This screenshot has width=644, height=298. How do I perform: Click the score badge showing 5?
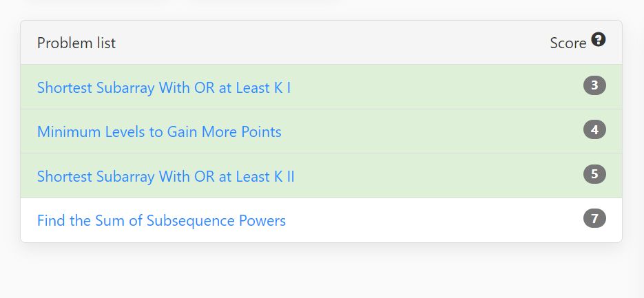pyautogui.click(x=594, y=174)
